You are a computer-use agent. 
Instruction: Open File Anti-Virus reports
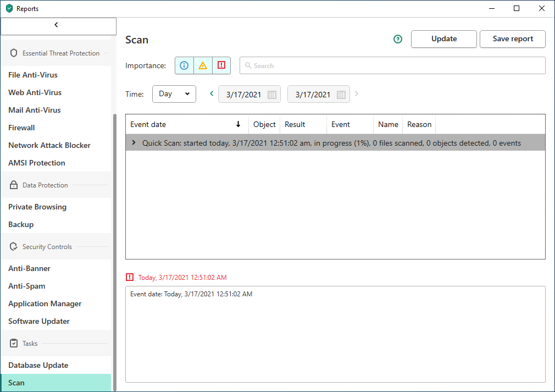pos(33,75)
